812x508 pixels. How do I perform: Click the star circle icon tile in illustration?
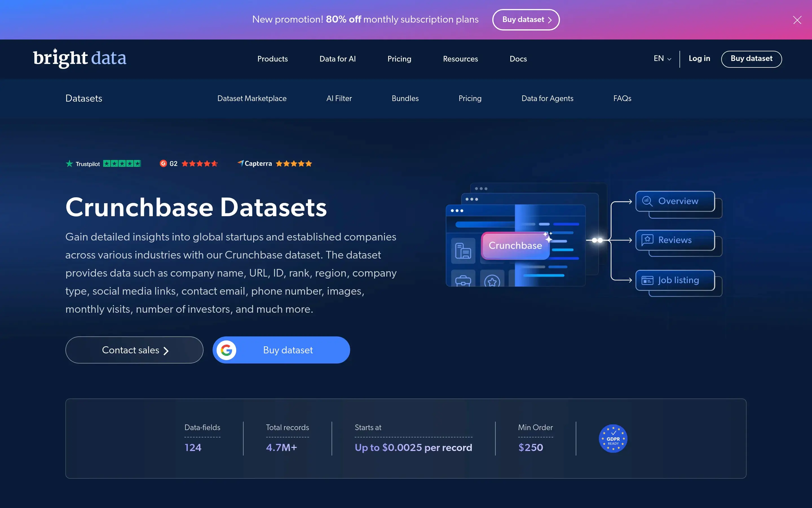pos(492,279)
